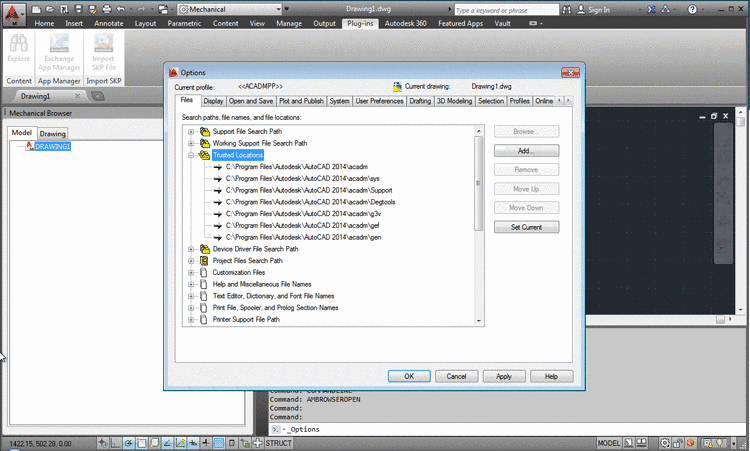Click MODEL space button in status bar
The width and height of the screenshot is (750, 451).
point(608,443)
